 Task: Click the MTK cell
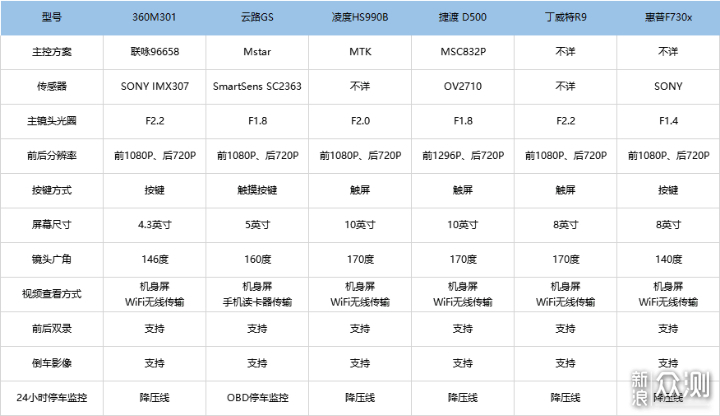click(x=360, y=52)
